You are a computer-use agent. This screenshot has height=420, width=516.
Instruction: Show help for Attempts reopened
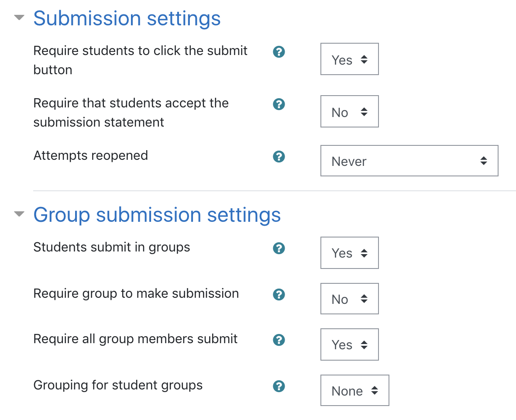(279, 156)
